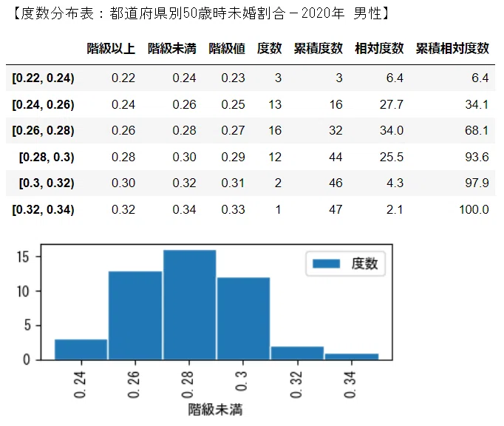Click relative frequency value 25.5

[x=392, y=157]
